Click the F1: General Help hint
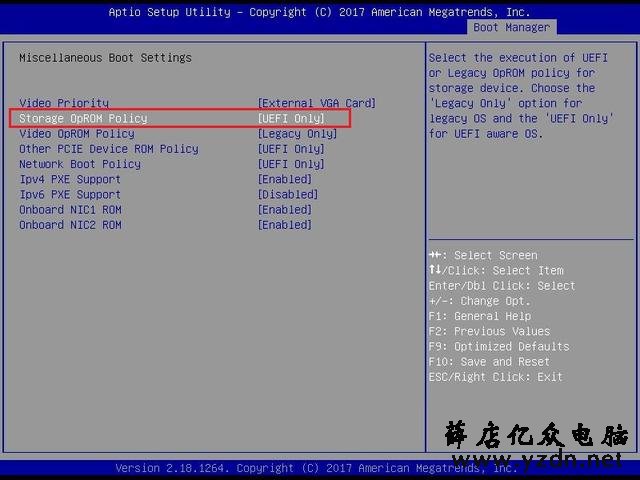Viewport: 640px width, 480px height. coord(480,316)
